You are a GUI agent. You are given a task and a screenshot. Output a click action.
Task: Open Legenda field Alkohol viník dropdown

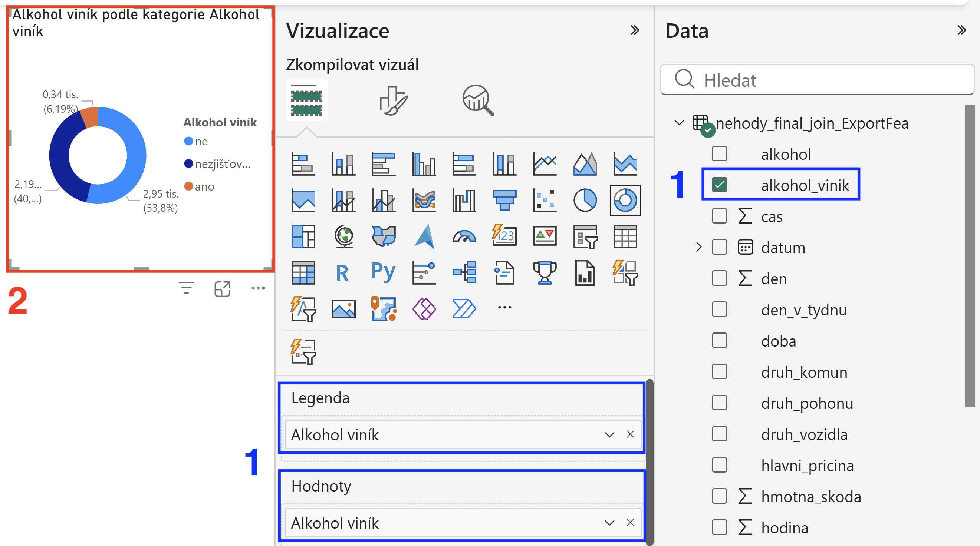609,434
